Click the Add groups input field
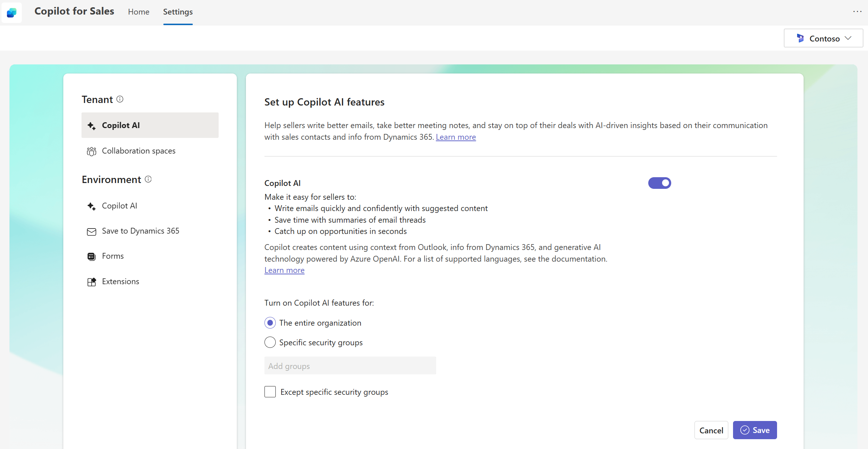This screenshot has width=868, height=449. (350, 366)
